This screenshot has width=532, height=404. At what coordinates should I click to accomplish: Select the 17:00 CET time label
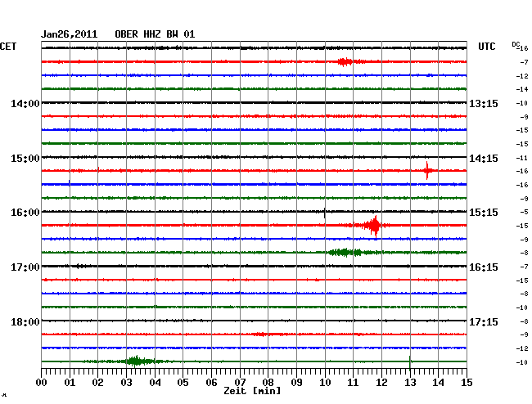click(25, 267)
